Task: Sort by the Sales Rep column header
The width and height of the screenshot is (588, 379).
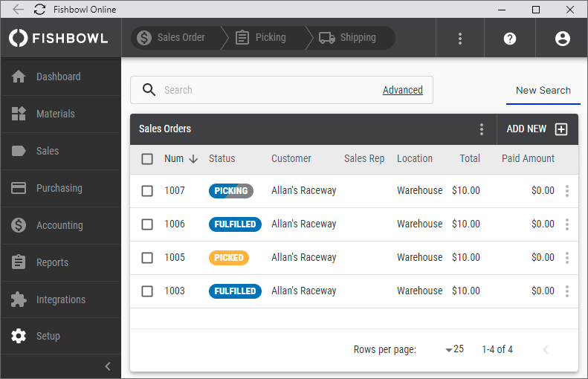Action: [364, 158]
